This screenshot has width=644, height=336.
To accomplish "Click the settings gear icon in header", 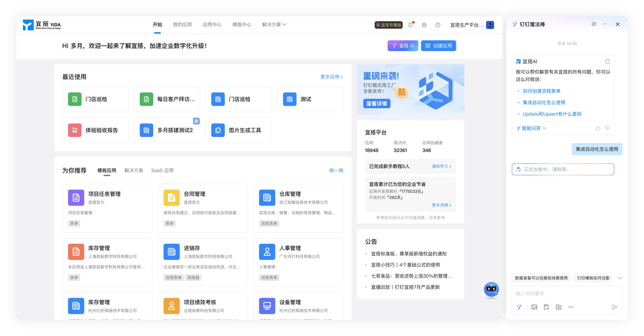I will (x=424, y=25).
